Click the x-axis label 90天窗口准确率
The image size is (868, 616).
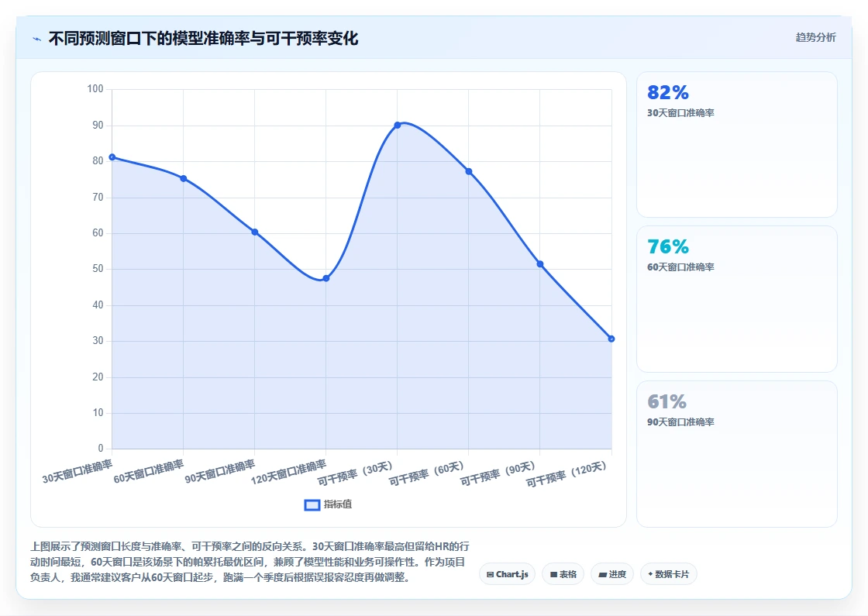[220, 472]
